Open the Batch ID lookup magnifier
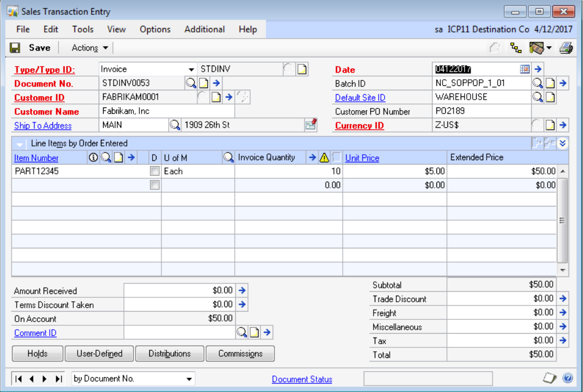 tap(537, 83)
